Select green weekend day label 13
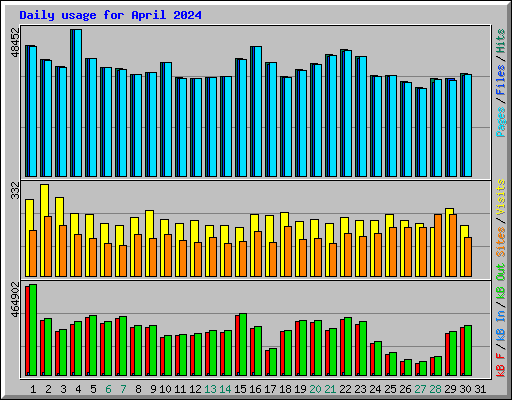 click(210, 389)
